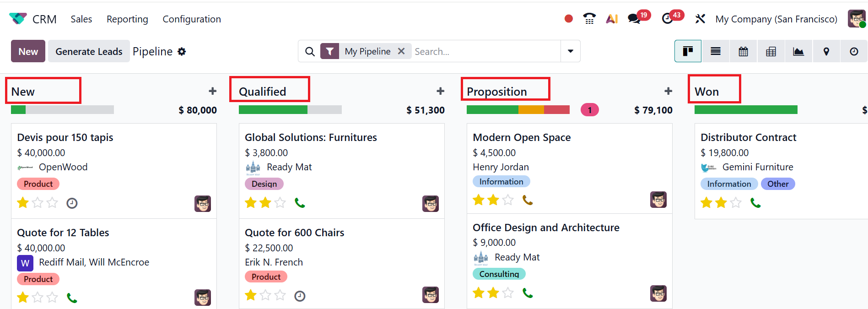The height and width of the screenshot is (309, 868).
Task: Switch to the list view
Action: (716, 51)
